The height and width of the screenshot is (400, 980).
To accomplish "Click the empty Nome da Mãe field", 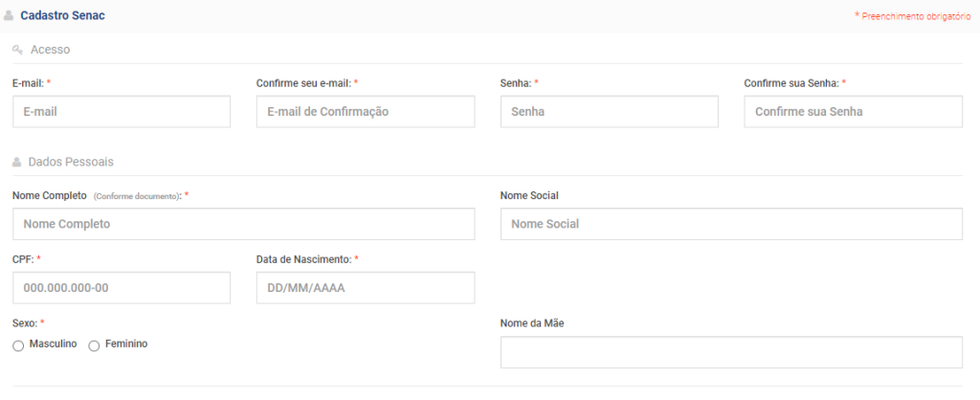I will [731, 352].
